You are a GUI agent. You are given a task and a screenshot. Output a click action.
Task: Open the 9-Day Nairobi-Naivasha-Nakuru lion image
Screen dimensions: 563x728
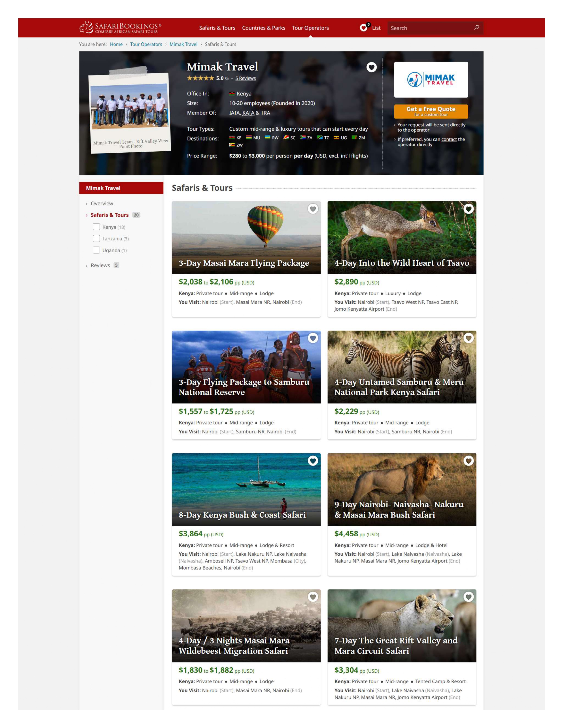coord(402,489)
